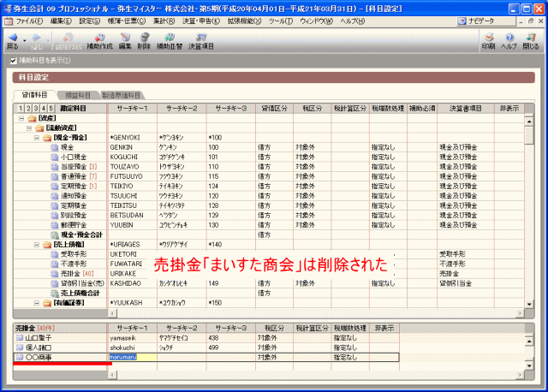The height and width of the screenshot is (392, 548).
Task: Open the ヘルプ help toolbar icon
Action: point(509,40)
